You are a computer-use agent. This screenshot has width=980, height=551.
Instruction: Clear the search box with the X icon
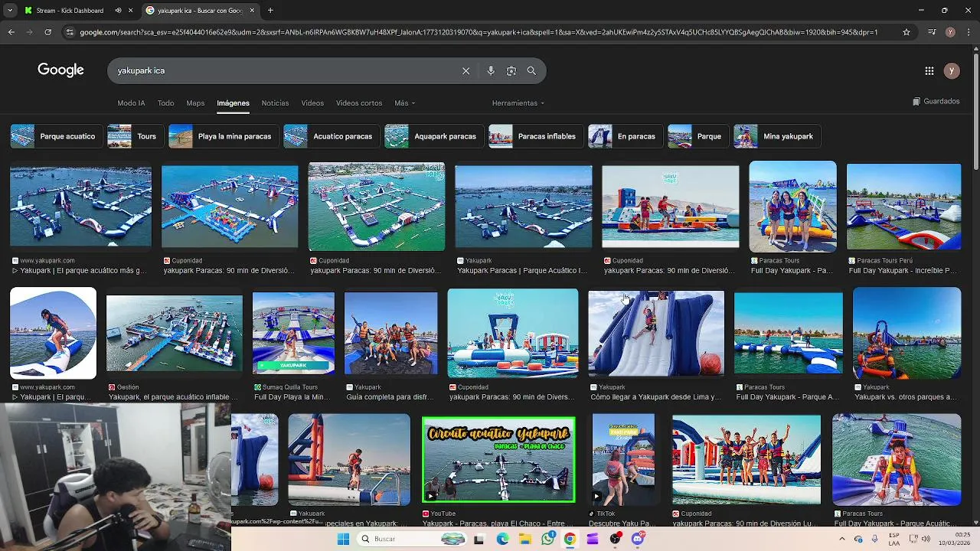(465, 70)
